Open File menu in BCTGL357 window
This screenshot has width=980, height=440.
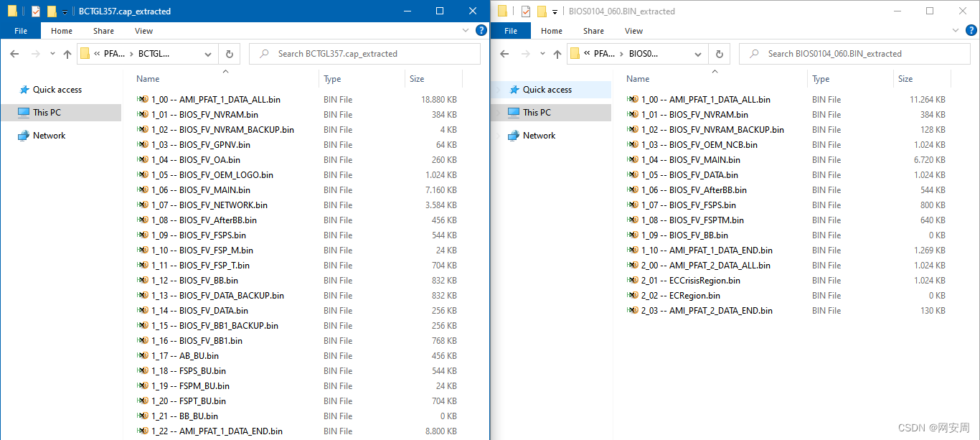[21, 31]
